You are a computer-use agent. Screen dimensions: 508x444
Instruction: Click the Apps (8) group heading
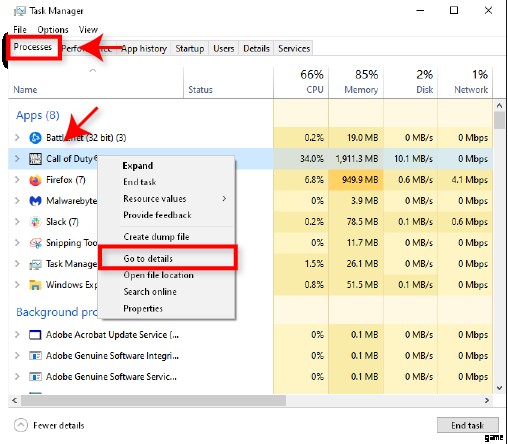coord(38,115)
